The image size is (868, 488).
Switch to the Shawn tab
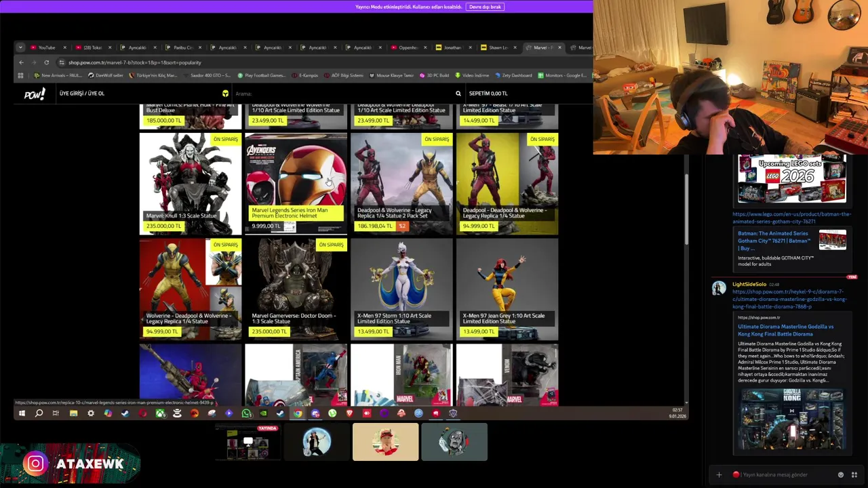click(498, 47)
